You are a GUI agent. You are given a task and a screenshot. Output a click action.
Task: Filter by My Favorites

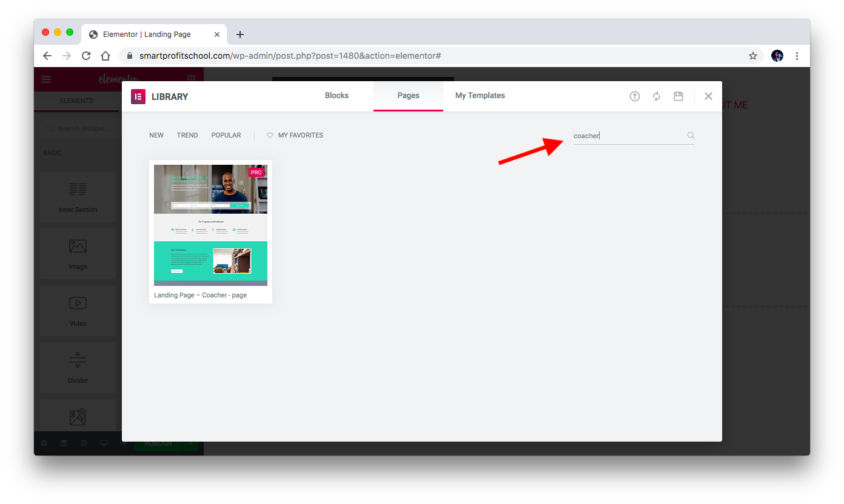click(x=300, y=135)
